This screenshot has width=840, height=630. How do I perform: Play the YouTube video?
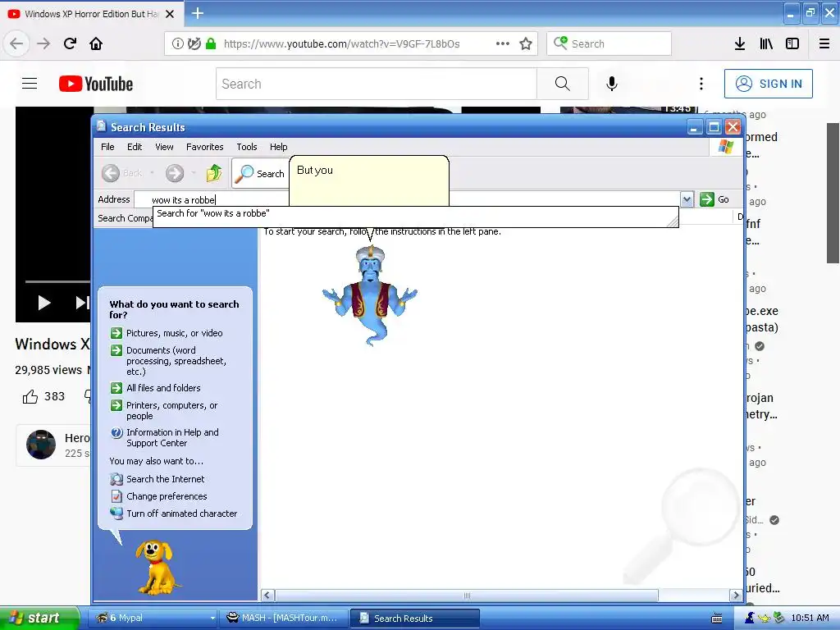click(44, 304)
